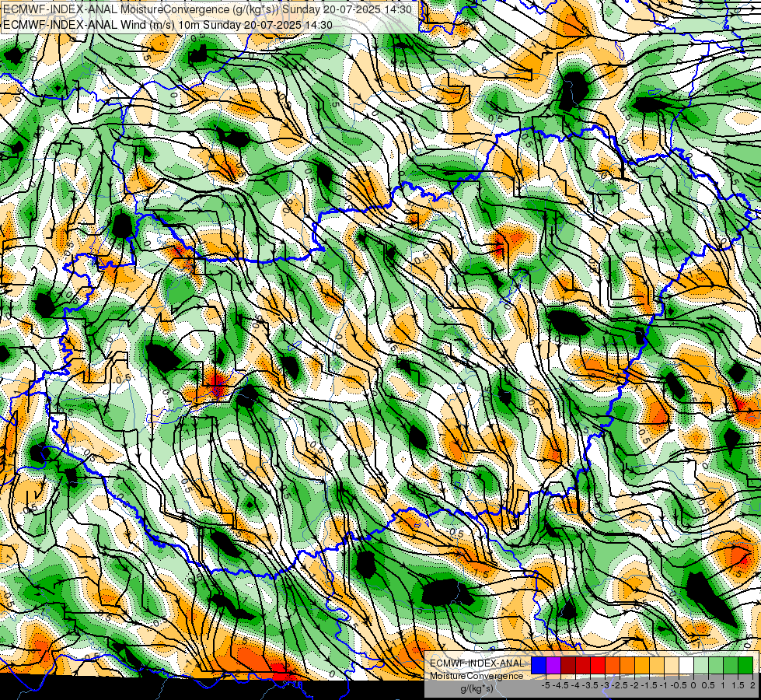Viewport: 761px width, 700px height.
Task: Pick legend swatch between -2 and -1.5
Action: [x=642, y=666]
